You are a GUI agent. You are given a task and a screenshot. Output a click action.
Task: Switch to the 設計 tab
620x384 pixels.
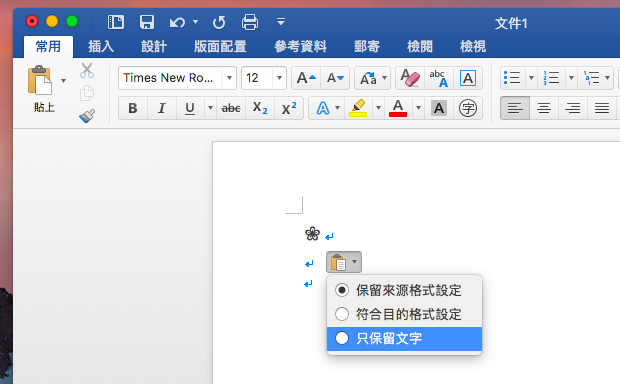pos(154,47)
